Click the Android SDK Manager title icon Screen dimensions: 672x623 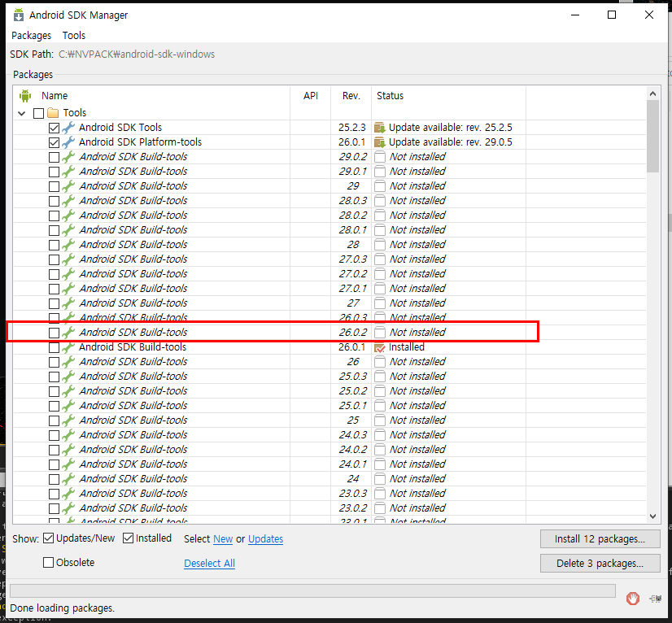pos(19,15)
